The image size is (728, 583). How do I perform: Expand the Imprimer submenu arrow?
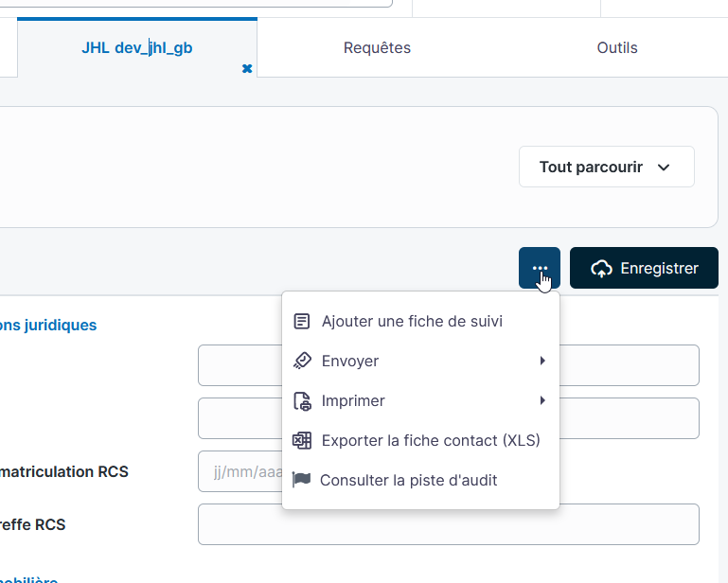pyautogui.click(x=542, y=400)
